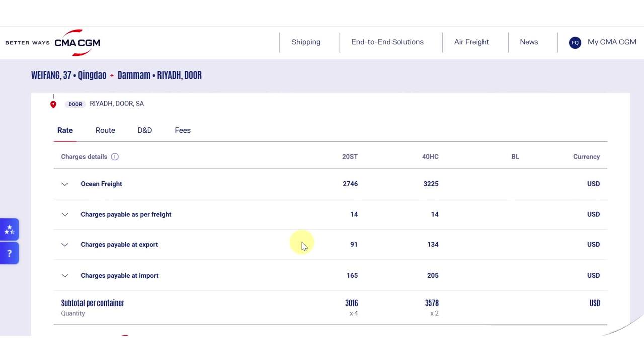Switch to the Route tab
This screenshot has height=362, width=644.
tap(105, 130)
